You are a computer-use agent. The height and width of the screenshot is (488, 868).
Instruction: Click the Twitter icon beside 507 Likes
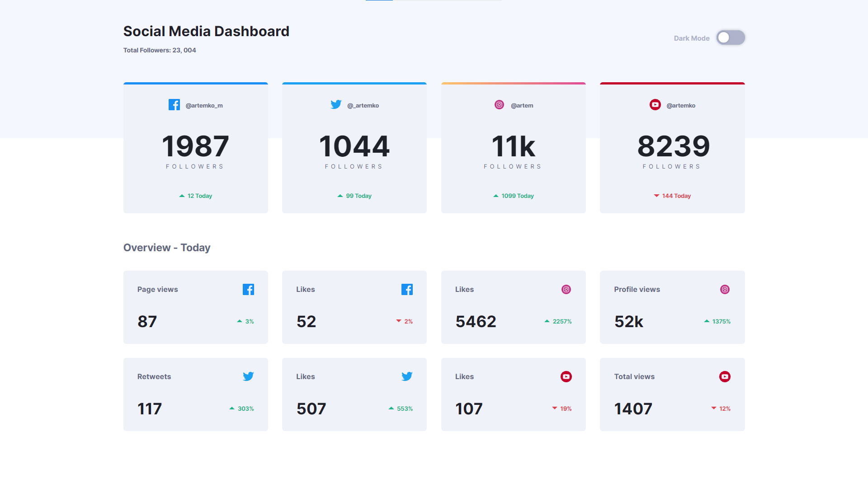(x=407, y=376)
